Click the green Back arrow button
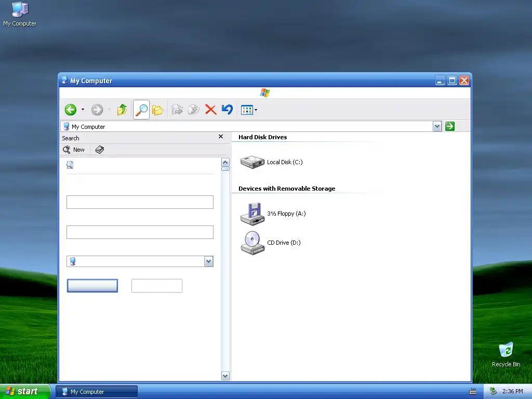This screenshot has width=532, height=399. [x=71, y=110]
